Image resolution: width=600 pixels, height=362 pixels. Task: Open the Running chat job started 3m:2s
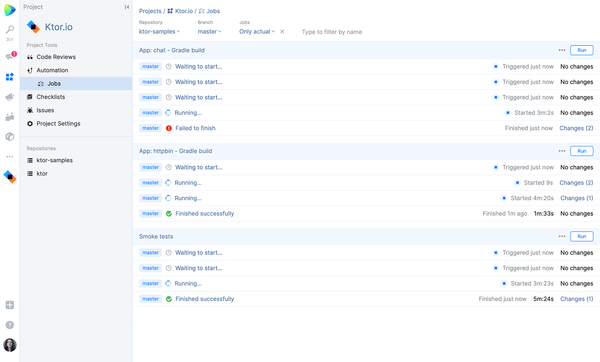[x=188, y=113]
